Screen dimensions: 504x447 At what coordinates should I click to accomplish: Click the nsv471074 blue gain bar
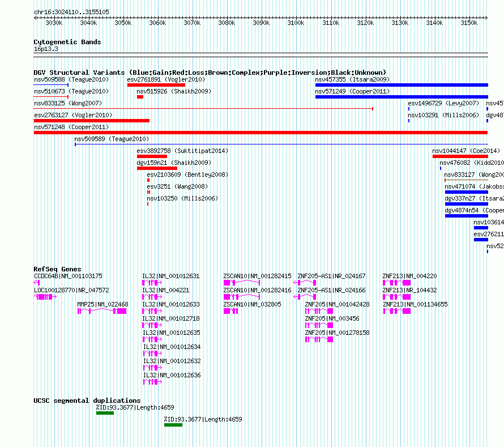(467, 192)
